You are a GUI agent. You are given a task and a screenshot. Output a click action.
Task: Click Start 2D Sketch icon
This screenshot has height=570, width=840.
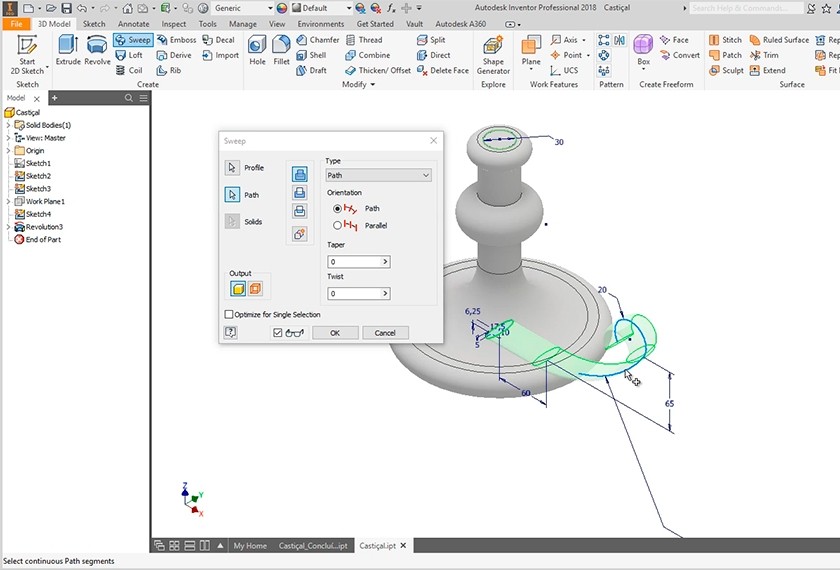[x=28, y=49]
